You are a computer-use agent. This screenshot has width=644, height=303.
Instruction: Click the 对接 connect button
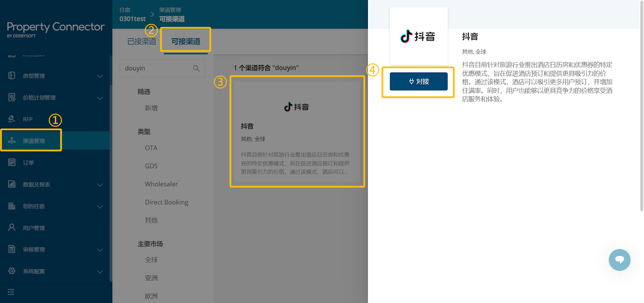[x=419, y=81]
